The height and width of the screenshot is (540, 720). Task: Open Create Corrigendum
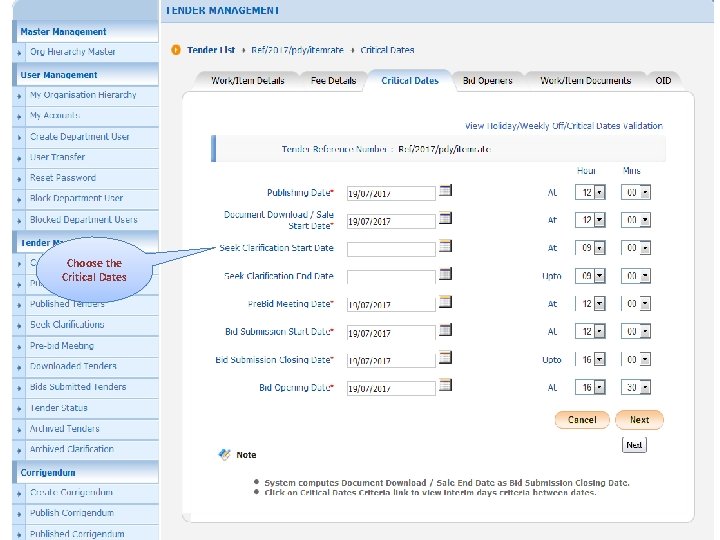pyautogui.click(x=71, y=492)
